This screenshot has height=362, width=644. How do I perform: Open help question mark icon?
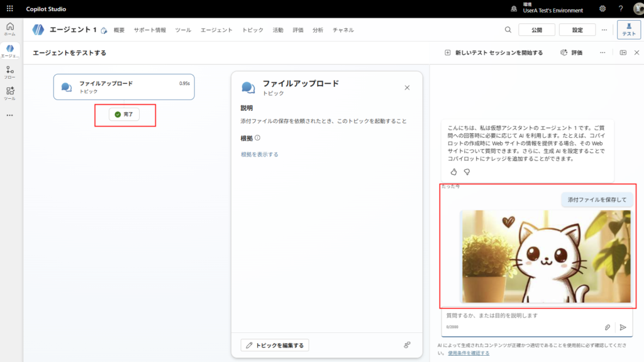click(x=621, y=9)
